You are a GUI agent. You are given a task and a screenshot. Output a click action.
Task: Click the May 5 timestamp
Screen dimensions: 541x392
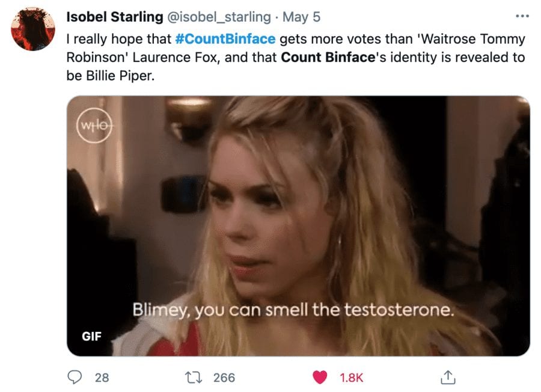pyautogui.click(x=301, y=17)
